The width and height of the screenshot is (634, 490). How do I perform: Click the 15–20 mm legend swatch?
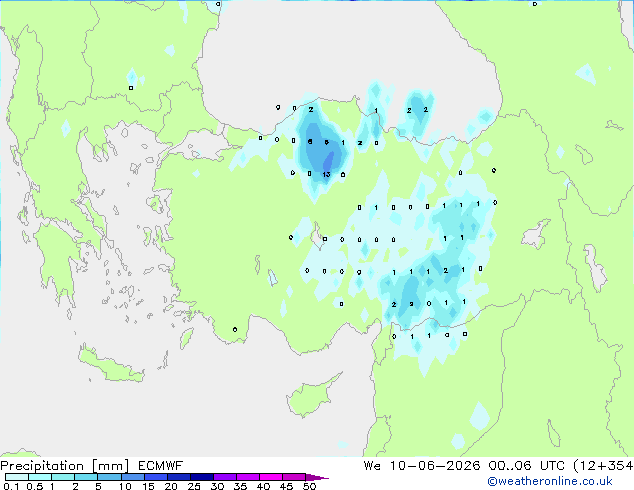click(x=155, y=477)
